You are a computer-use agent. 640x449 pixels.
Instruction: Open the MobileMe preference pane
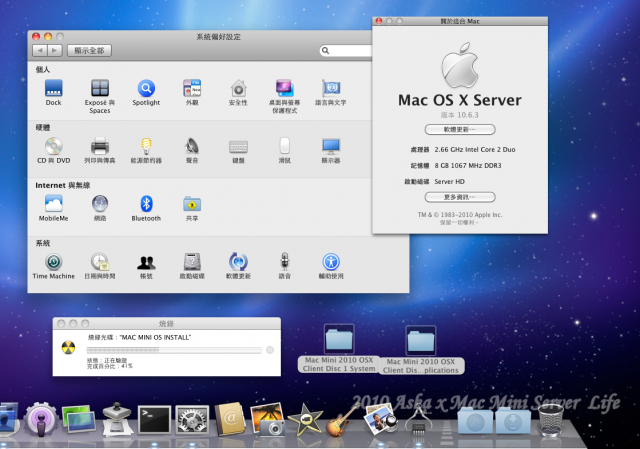[53, 208]
